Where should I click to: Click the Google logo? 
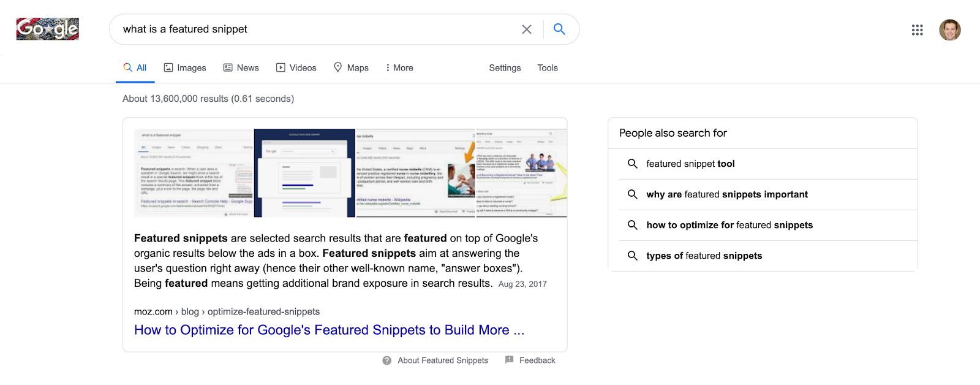coord(48,29)
